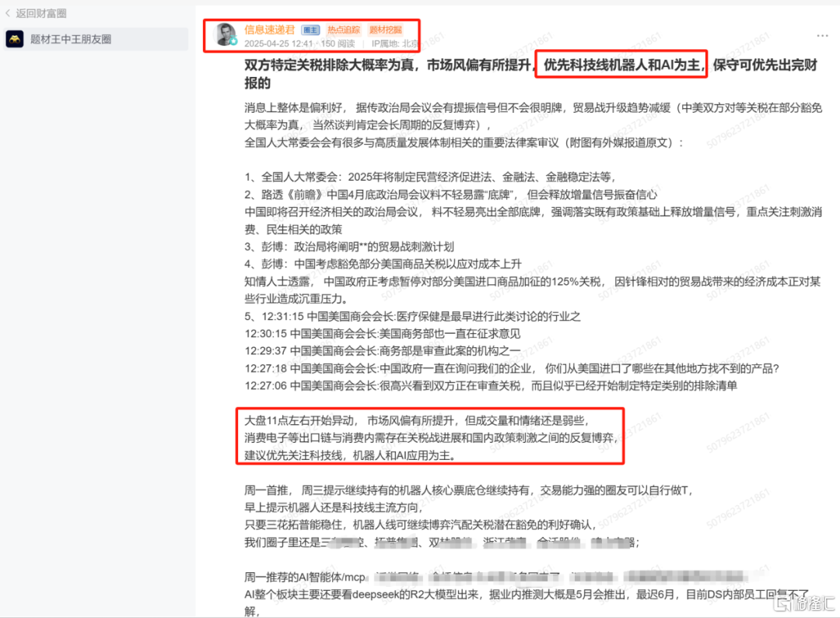Click the 返回财富圈 back link text
Image resolution: width=840 pixels, height=618 pixels.
[x=41, y=13]
